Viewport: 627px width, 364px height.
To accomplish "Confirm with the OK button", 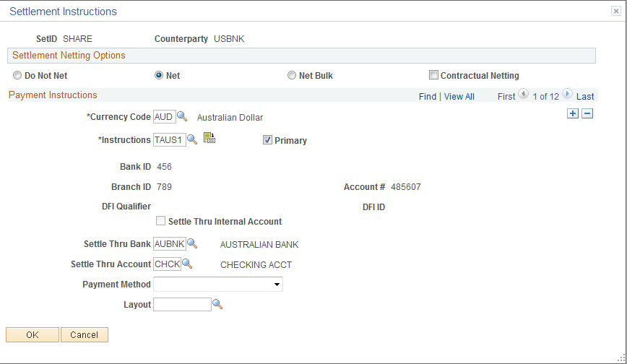I will pos(33,335).
